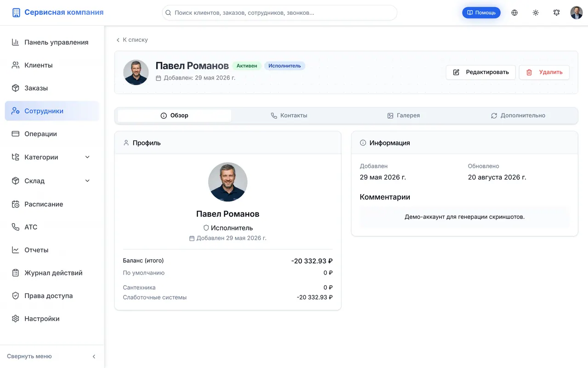Viewport: 588px width, 368px height.
Task: Click the shield icon beside Исполнитель role
Action: [206, 228]
